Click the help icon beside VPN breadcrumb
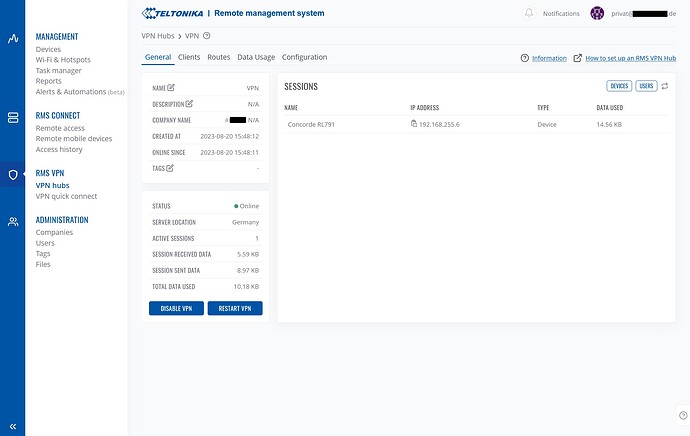This screenshot has width=690, height=436. [206, 36]
